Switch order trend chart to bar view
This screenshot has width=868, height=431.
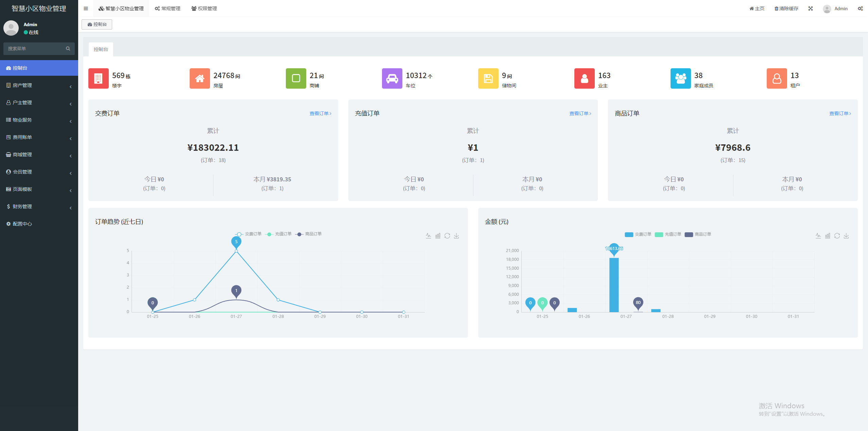point(438,236)
